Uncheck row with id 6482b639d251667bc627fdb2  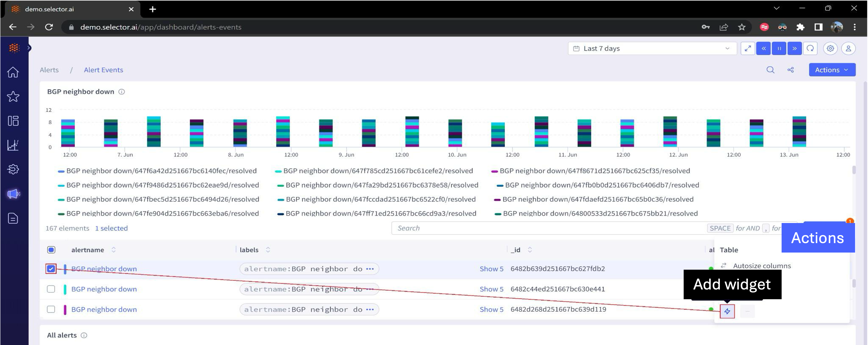coord(51,269)
